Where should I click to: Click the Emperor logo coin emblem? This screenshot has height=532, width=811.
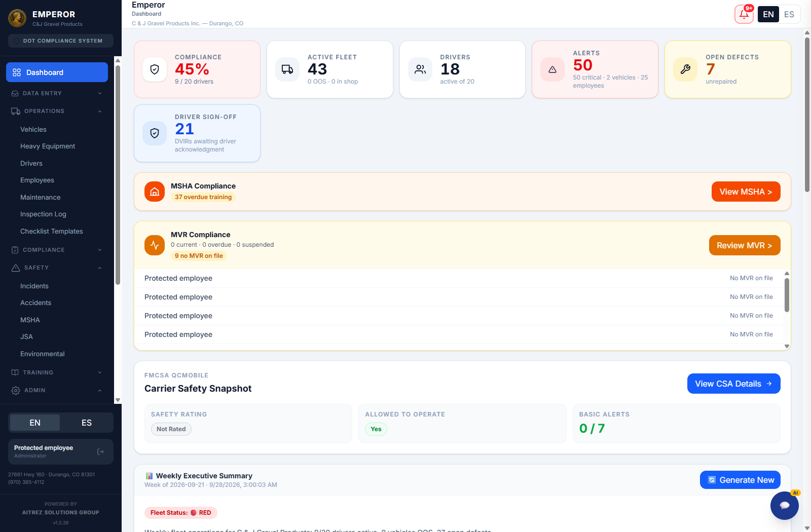(x=17, y=18)
